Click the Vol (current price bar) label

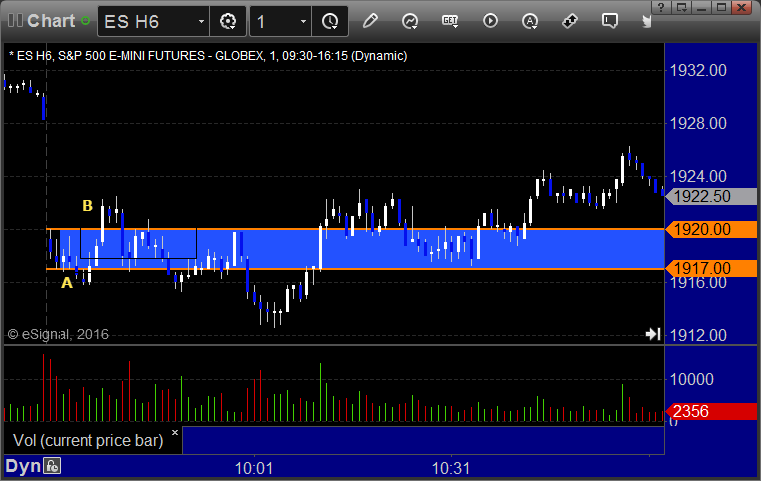(x=88, y=440)
